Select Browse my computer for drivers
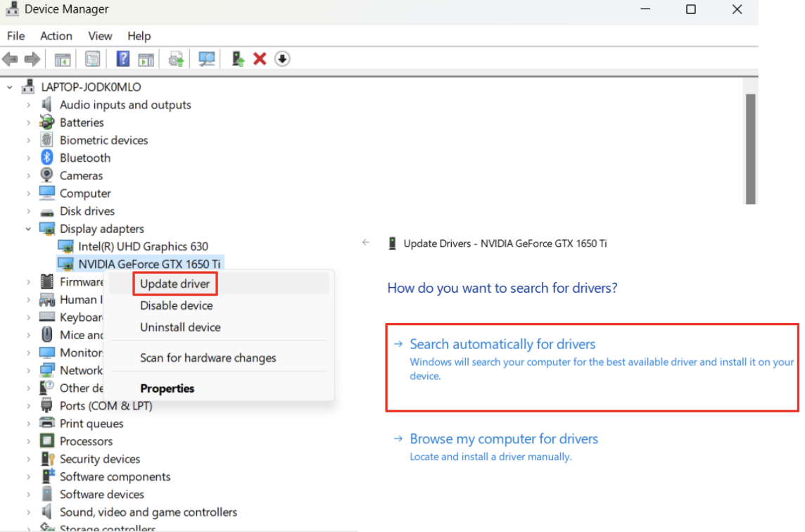 [504, 438]
